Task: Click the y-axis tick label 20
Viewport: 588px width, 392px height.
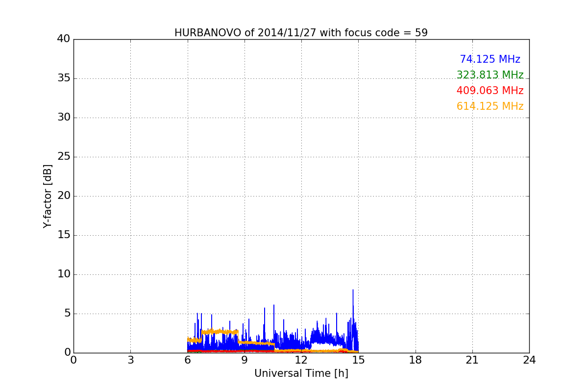Action: (64, 196)
